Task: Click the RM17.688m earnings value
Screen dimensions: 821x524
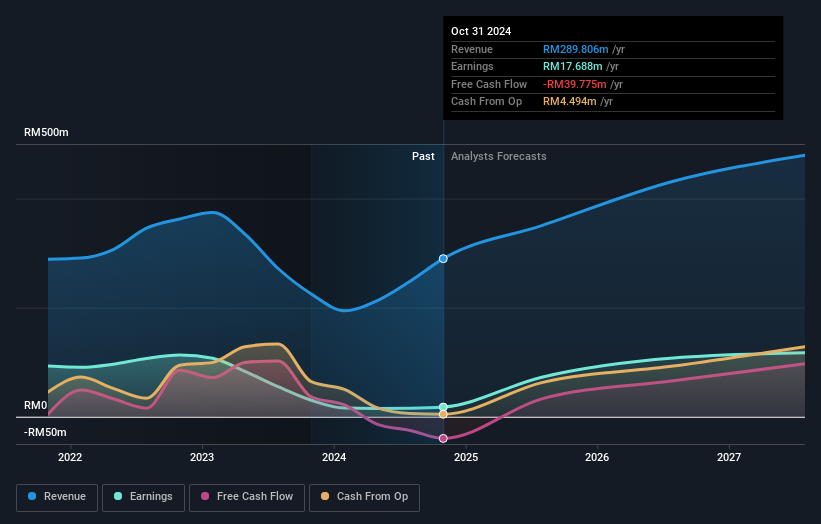Action: click(572, 66)
